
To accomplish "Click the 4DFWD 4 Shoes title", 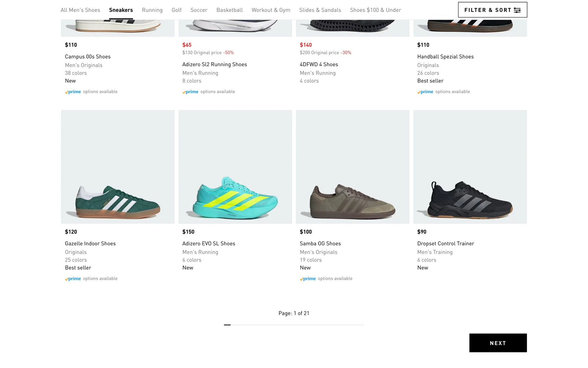I will [319, 64].
